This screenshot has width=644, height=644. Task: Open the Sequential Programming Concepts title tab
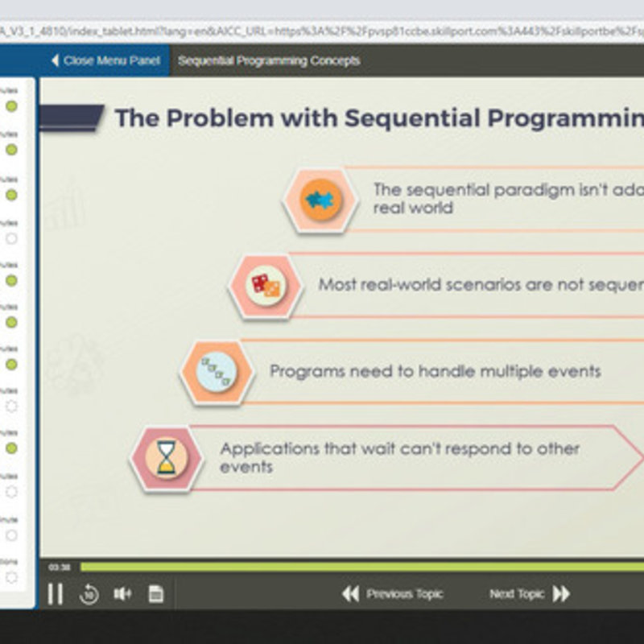[x=269, y=60]
